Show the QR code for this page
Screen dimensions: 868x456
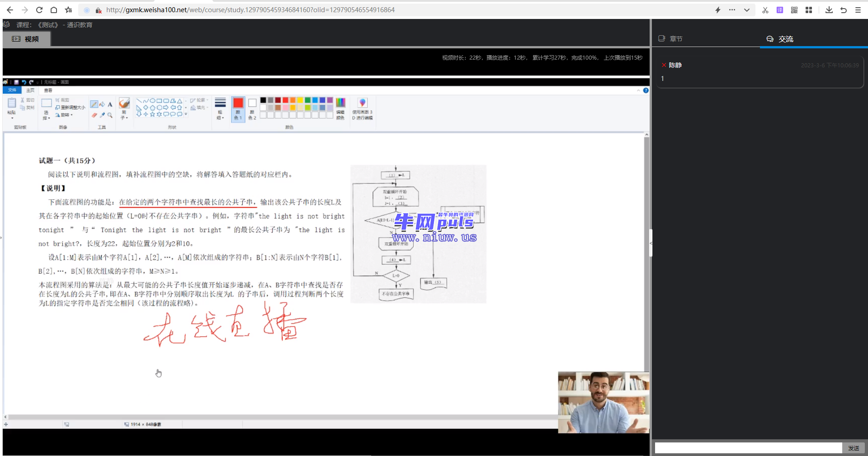(x=794, y=10)
